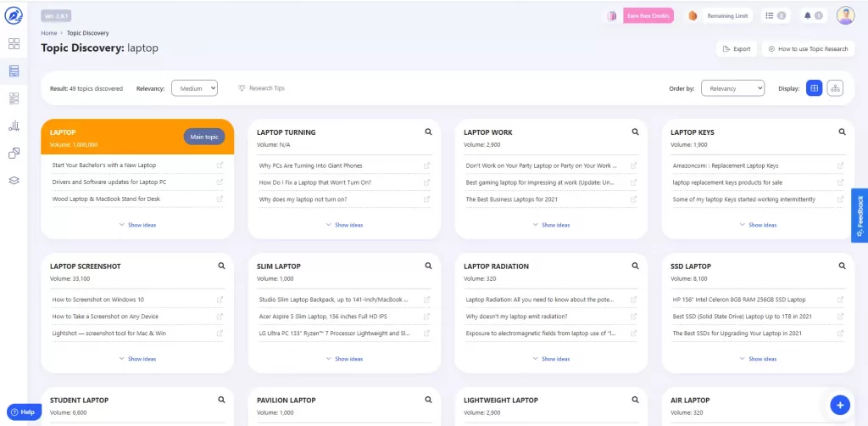Open 'Acer Aspire 5 Slim Laptop' result
The height and width of the screenshot is (426, 868).
(325, 317)
